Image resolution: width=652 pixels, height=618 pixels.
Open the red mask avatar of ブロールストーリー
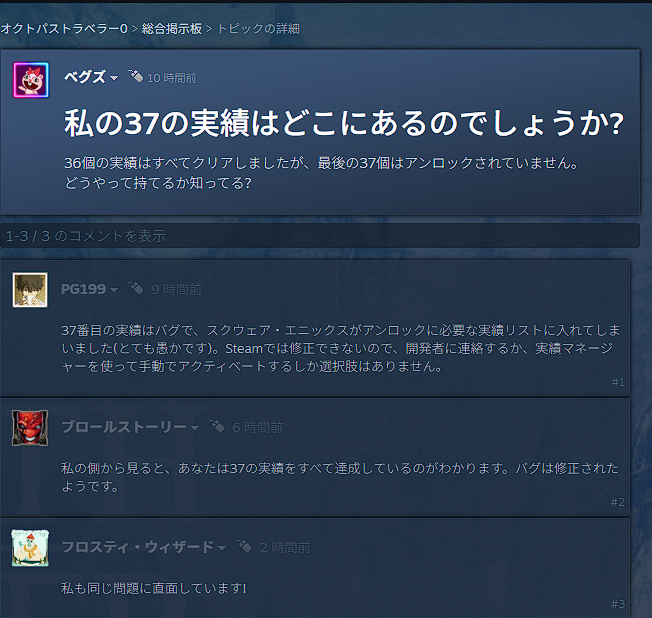tap(30, 428)
